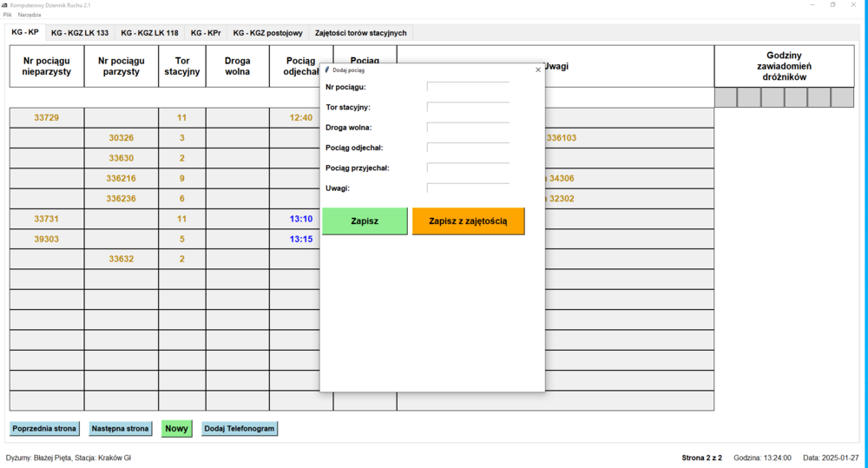
Task: Open the Narzędzia menu
Action: point(30,15)
